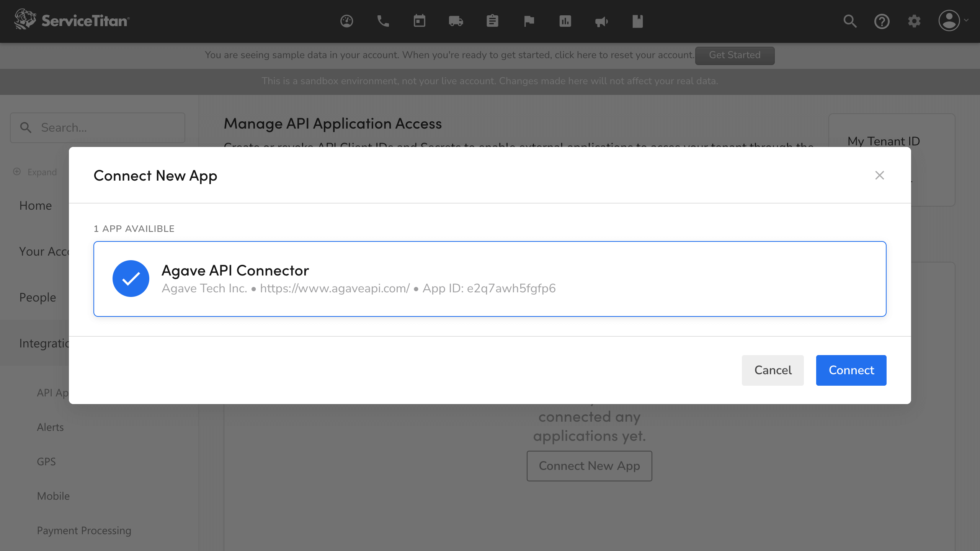
Task: Open Home in the sidebar
Action: pyautogui.click(x=36, y=205)
